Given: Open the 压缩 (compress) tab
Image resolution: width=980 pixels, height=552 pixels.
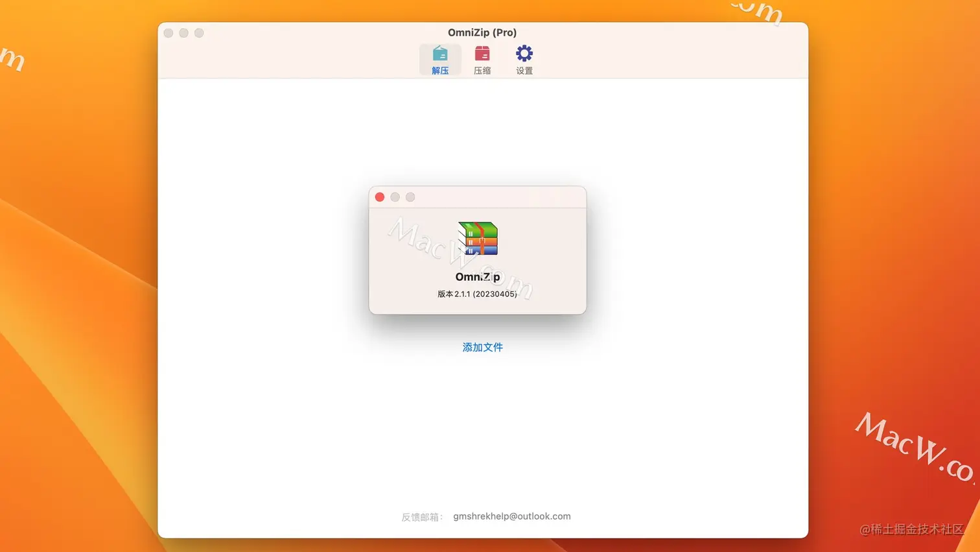Looking at the screenshot, I should click(x=482, y=60).
